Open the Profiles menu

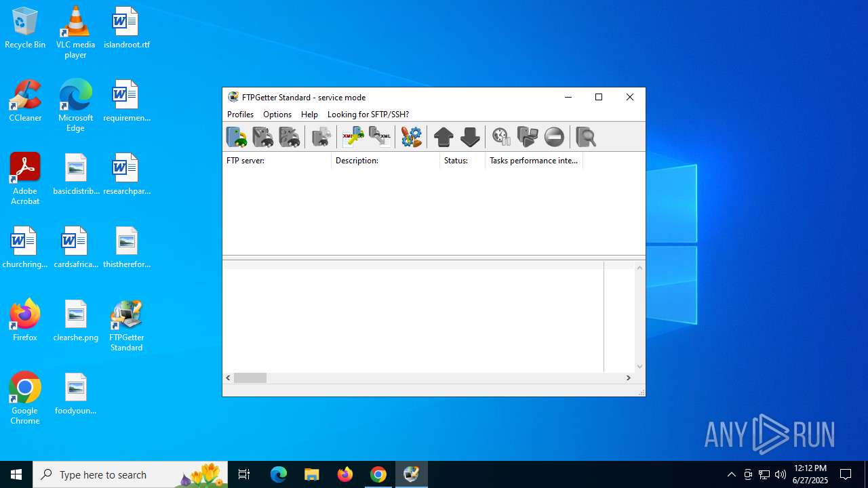click(240, 115)
